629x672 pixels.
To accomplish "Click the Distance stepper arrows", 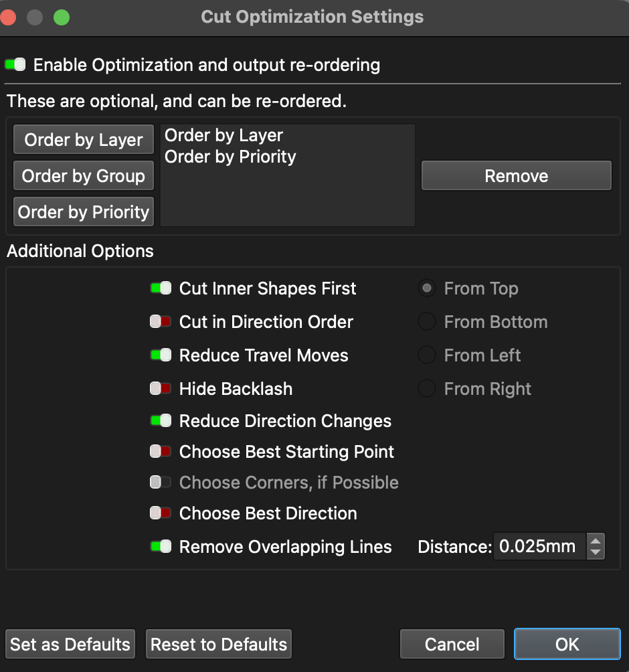I will pyautogui.click(x=595, y=547).
